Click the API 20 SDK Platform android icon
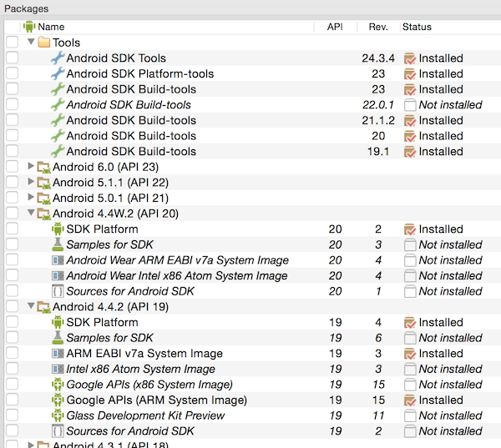This screenshot has width=501, height=448. [x=58, y=229]
